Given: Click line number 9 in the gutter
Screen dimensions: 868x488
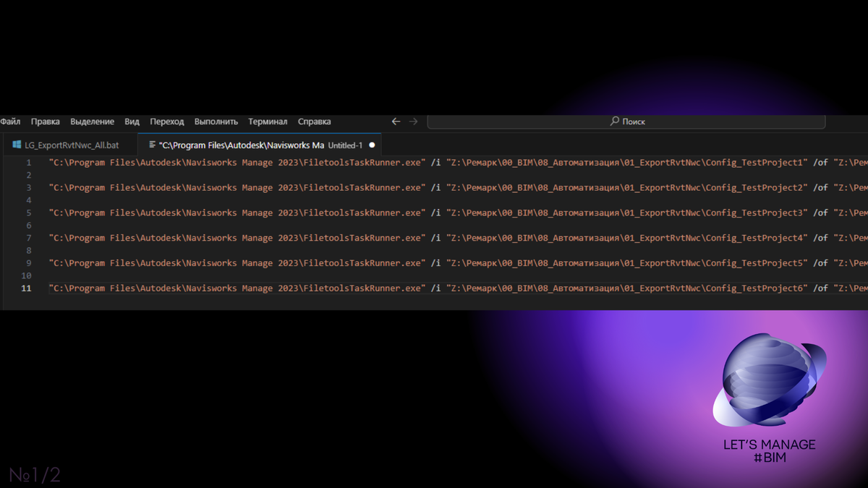Looking at the screenshot, I should (x=29, y=263).
